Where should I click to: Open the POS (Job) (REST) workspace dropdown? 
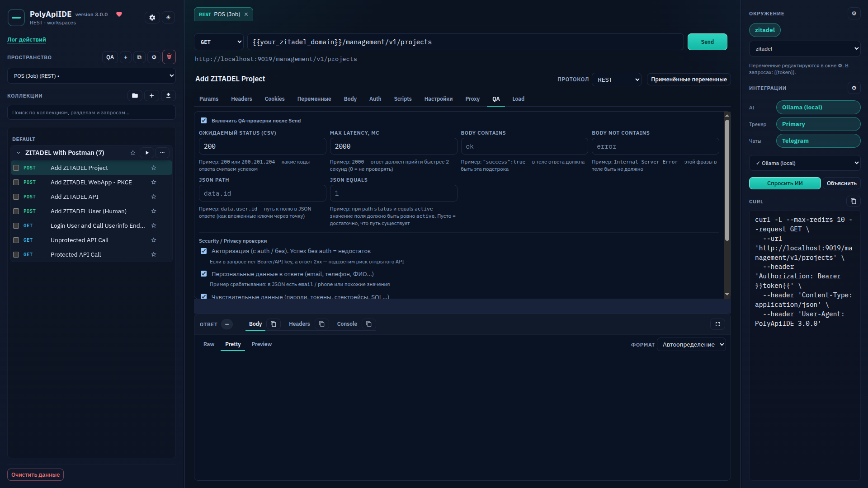click(x=91, y=76)
